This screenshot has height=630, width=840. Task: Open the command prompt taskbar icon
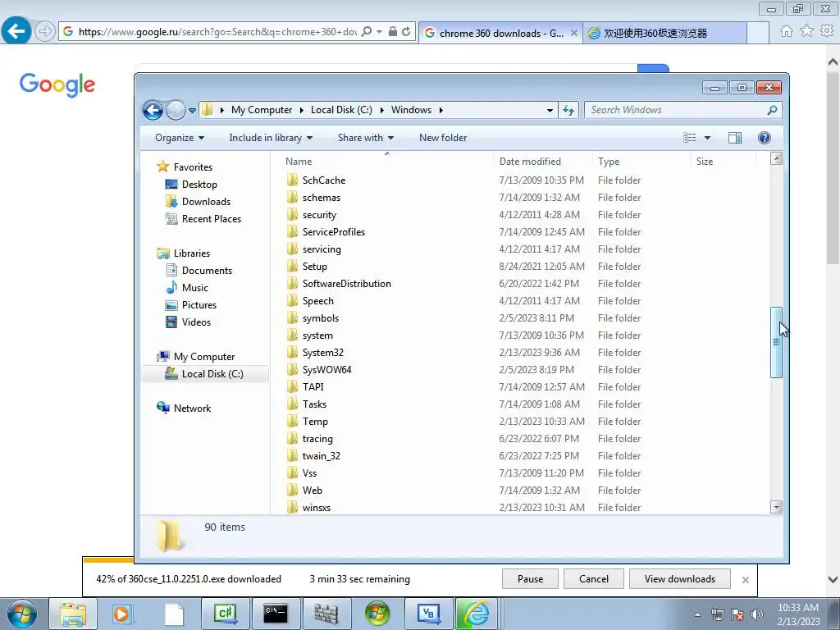[276, 614]
